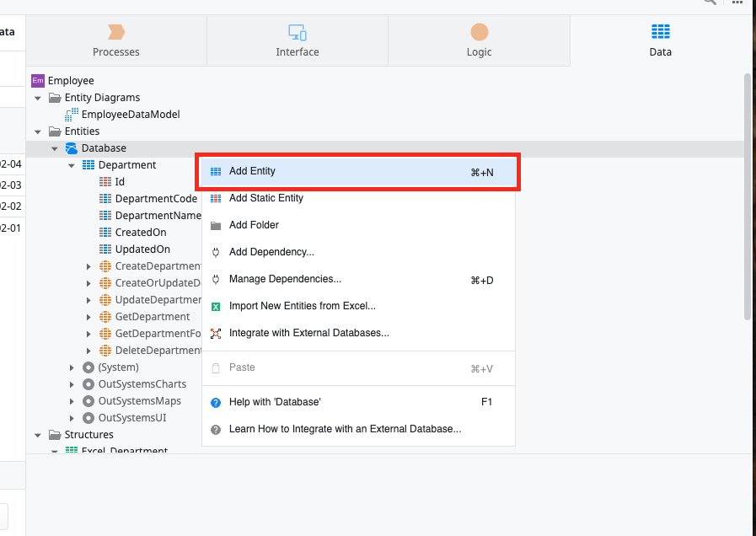Select Add Folder in context menu
756x536 pixels.
point(357,225)
